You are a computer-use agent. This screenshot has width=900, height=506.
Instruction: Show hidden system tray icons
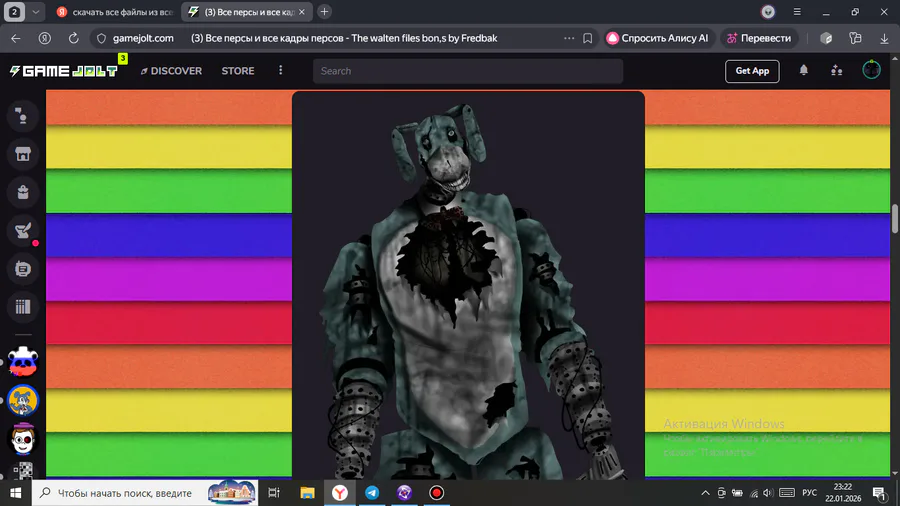pos(705,493)
